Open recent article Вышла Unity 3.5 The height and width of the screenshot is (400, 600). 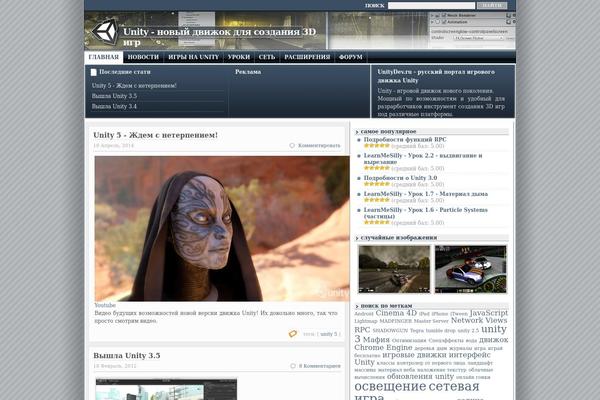(x=114, y=96)
